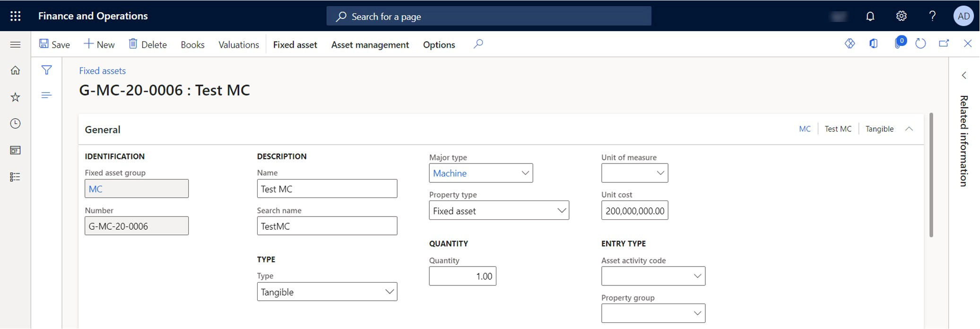
Task: Refresh the fixed asset page
Action: click(x=920, y=43)
